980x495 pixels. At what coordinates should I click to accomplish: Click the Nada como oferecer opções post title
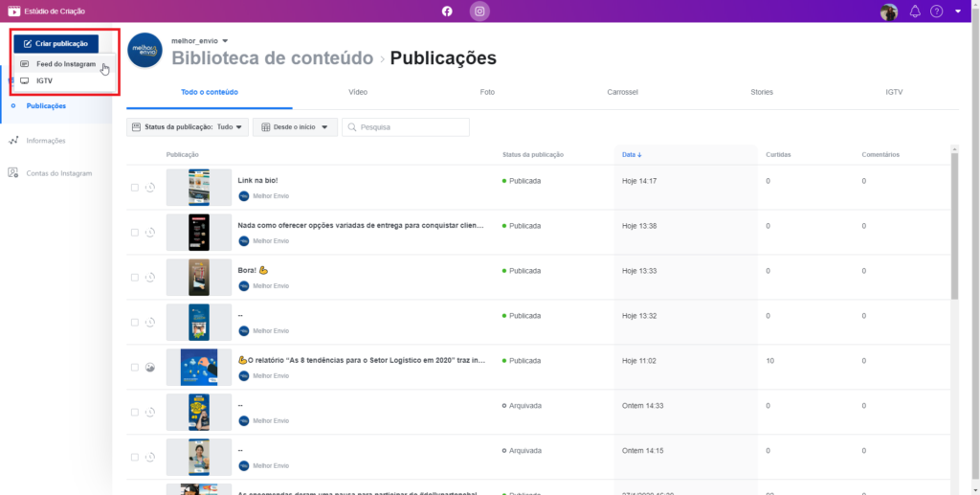pyautogui.click(x=361, y=226)
